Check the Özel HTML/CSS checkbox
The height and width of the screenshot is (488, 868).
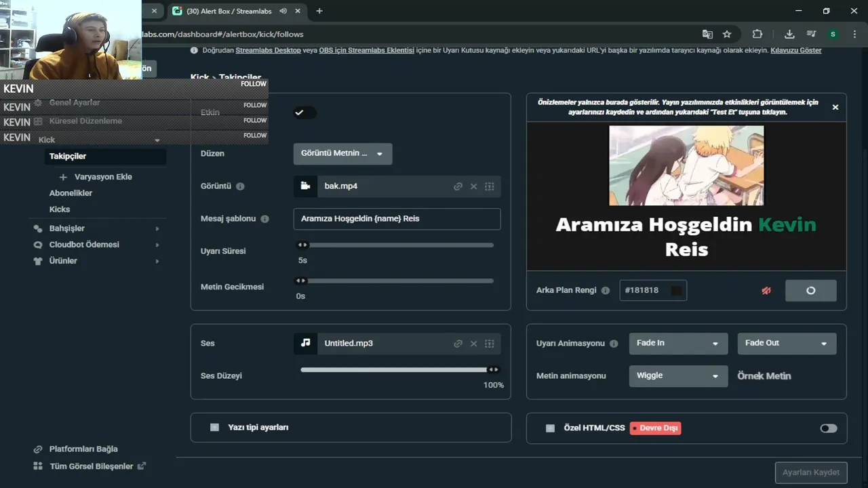550,428
